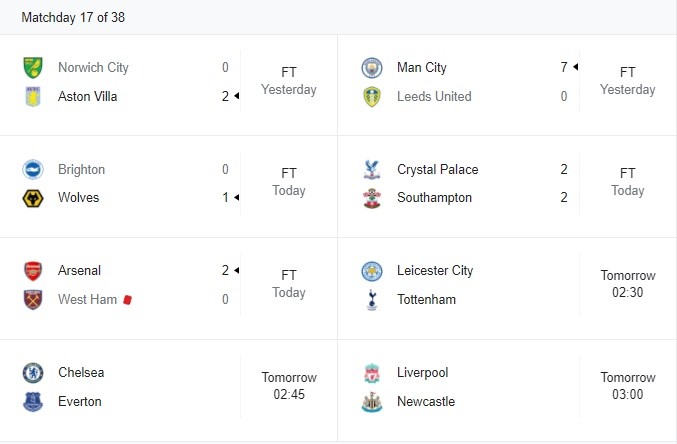
Task: Click the Arsenal club crest
Action: pos(33,271)
